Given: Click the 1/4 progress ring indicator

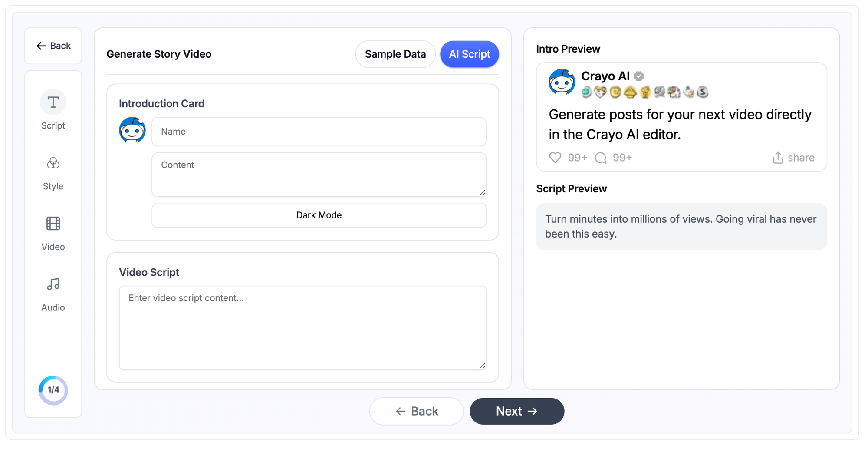Looking at the screenshot, I should point(53,390).
